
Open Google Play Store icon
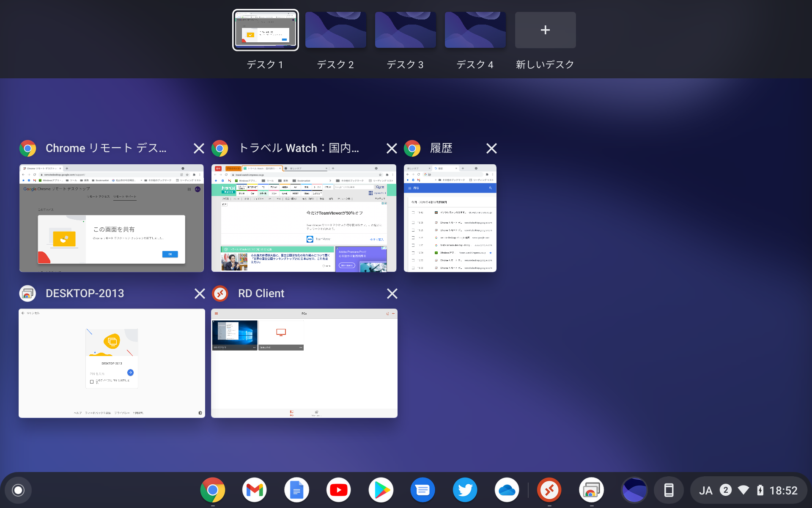381,490
